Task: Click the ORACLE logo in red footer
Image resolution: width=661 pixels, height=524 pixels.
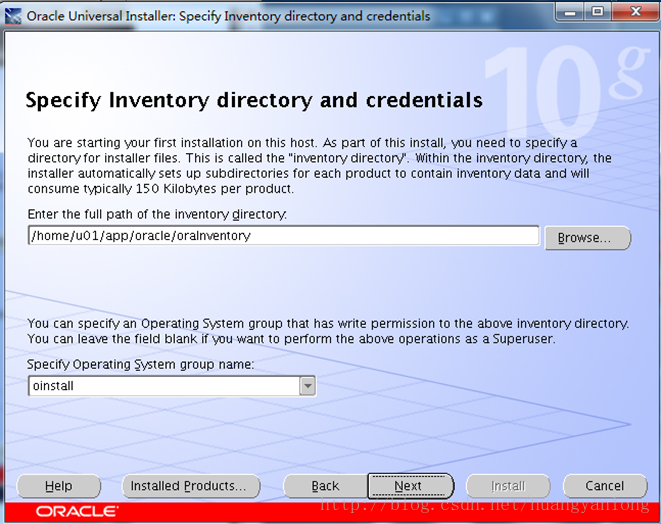Action: [x=77, y=511]
